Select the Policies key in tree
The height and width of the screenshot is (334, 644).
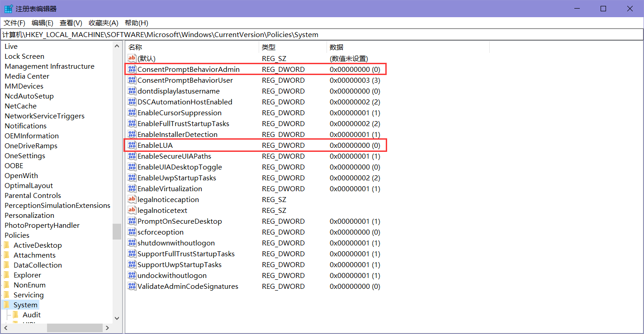(17, 235)
